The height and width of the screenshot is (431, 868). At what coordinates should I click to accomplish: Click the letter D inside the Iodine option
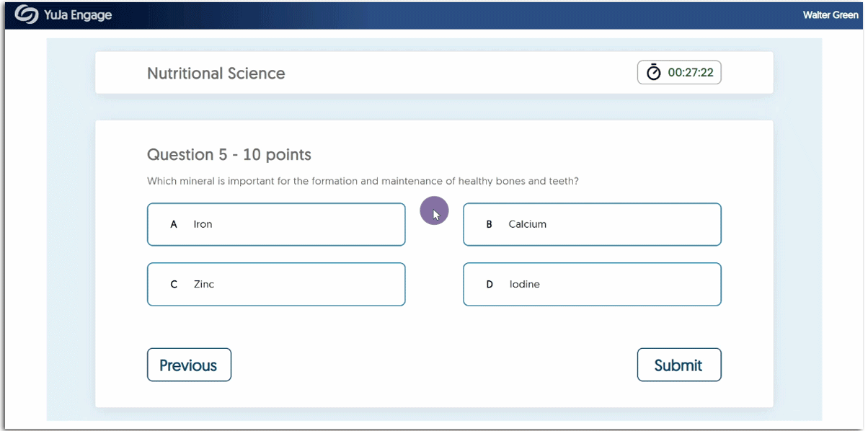coord(489,284)
